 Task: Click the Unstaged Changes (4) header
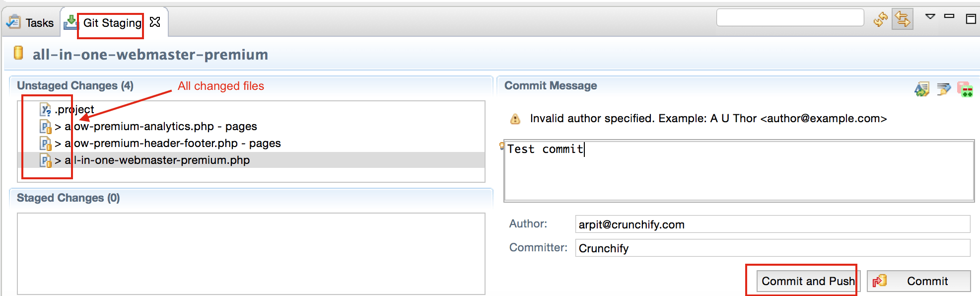(75, 85)
